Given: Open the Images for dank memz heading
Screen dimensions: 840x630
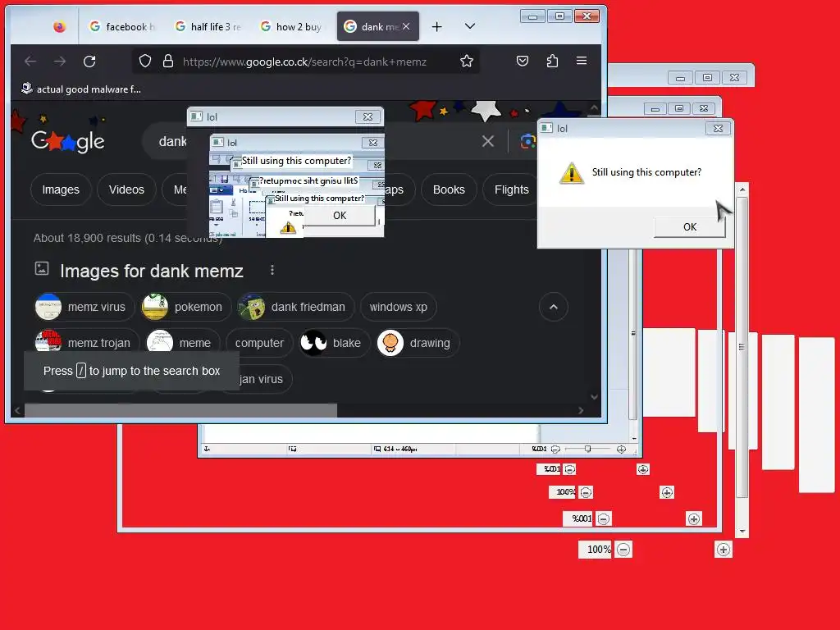Looking at the screenshot, I should [152, 271].
